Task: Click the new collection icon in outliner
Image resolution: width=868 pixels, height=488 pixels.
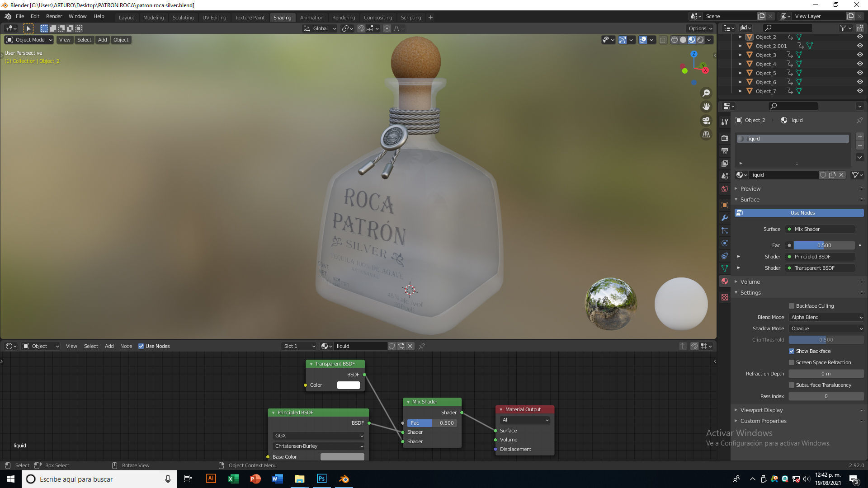Action: [x=860, y=28]
